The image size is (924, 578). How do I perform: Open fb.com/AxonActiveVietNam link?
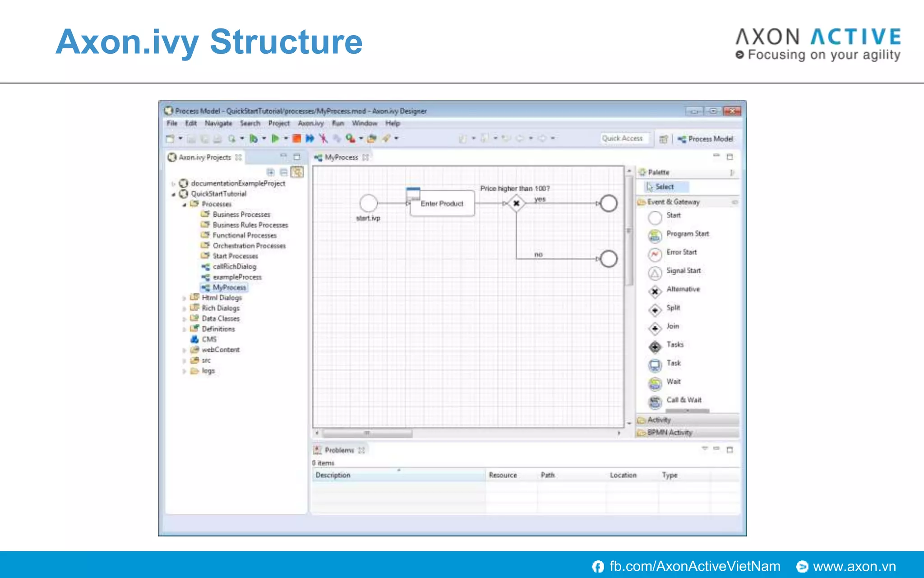695,566
